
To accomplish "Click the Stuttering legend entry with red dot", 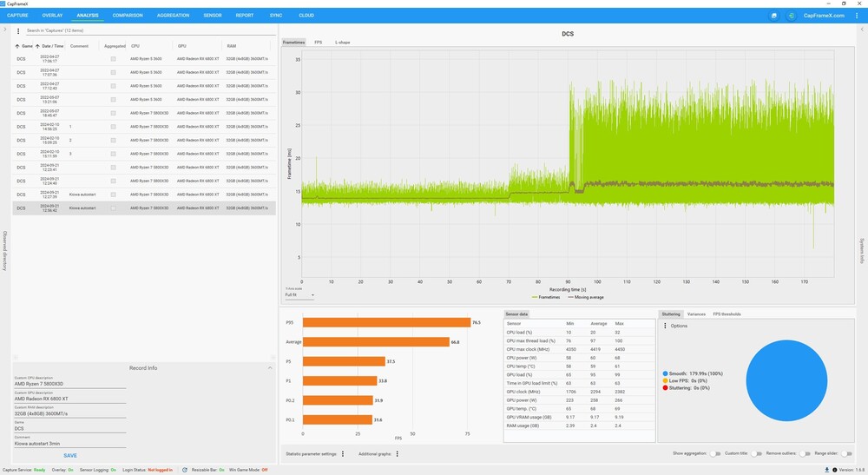I will click(686, 388).
